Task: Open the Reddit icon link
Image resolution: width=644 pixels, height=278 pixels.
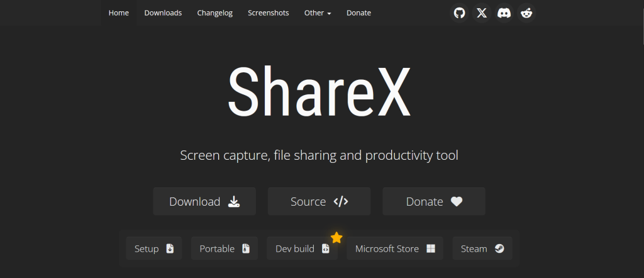Action: [526, 13]
